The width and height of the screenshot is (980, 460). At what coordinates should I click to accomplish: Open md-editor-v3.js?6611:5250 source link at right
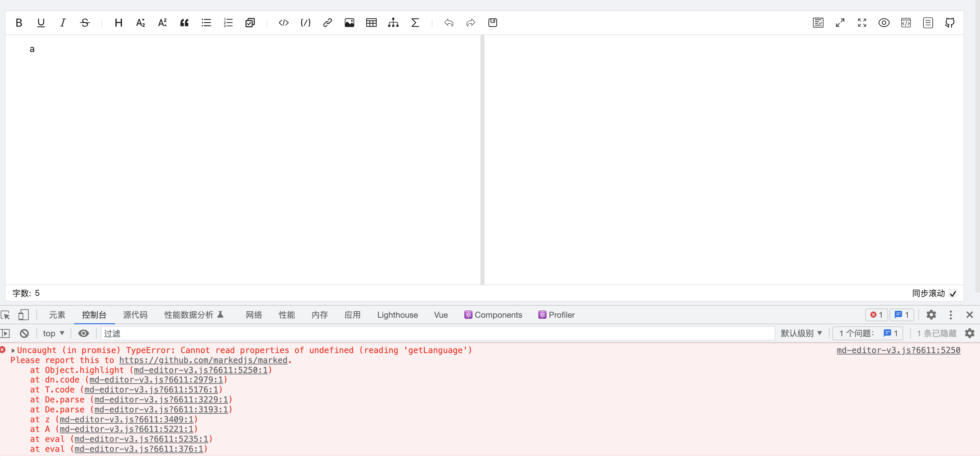pyautogui.click(x=898, y=350)
